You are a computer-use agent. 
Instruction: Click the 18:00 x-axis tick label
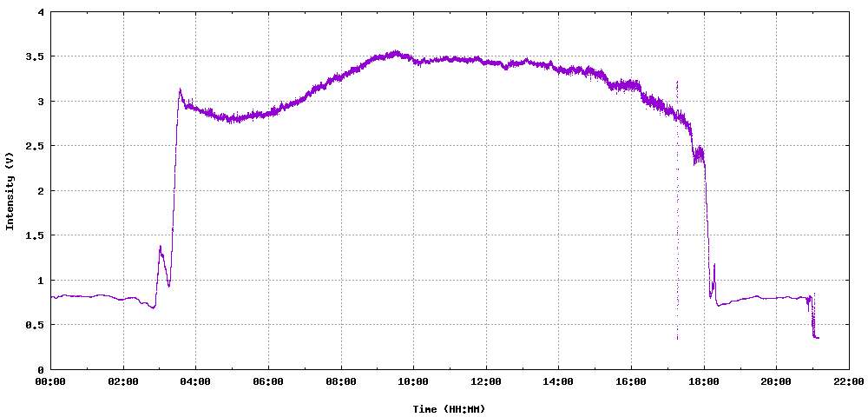coord(704,381)
